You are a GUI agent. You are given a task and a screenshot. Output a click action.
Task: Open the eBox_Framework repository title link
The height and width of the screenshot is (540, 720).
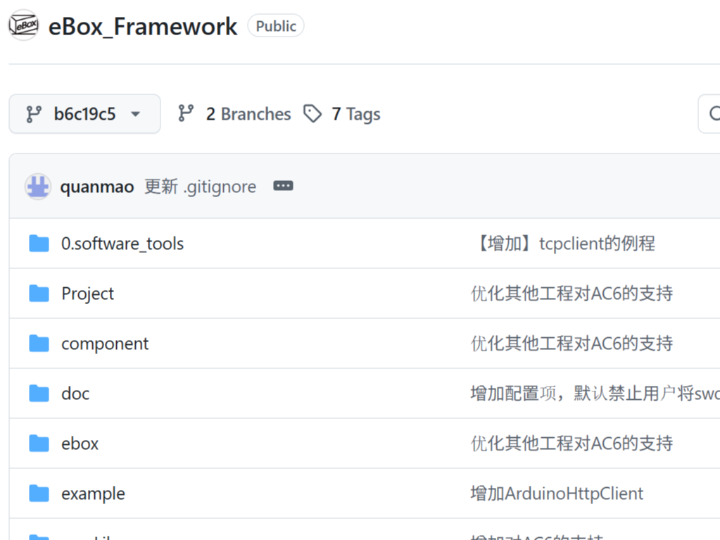click(143, 27)
